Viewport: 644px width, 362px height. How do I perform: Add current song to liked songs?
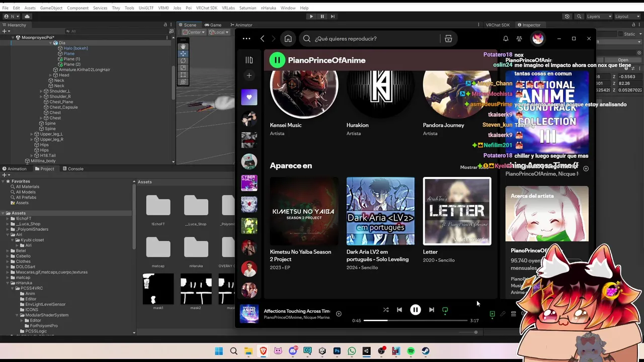coord(339,314)
